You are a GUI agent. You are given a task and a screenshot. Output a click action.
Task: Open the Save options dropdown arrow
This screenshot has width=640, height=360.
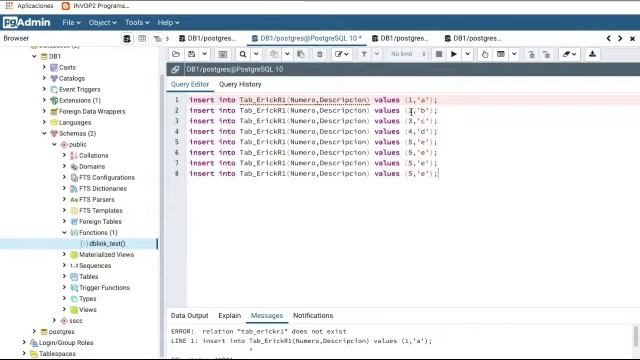204,54
